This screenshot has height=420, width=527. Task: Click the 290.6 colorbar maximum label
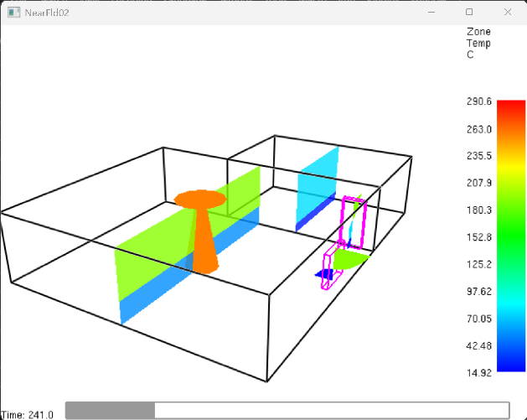pyautogui.click(x=479, y=101)
